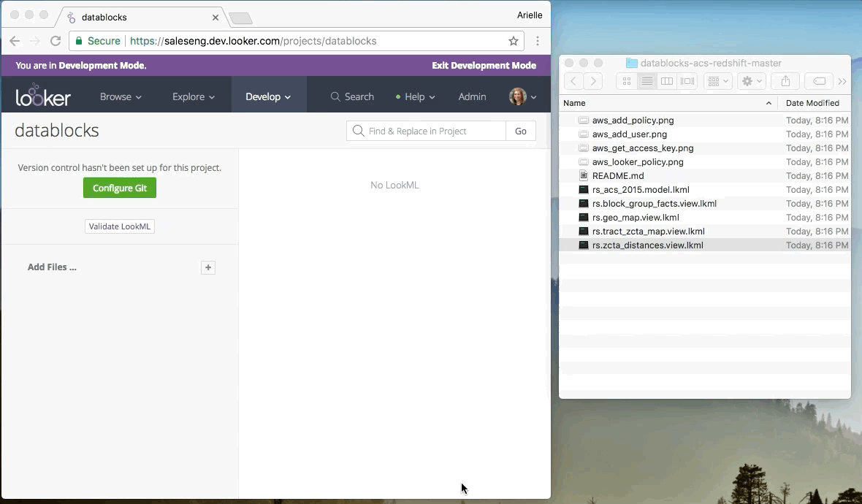Image resolution: width=862 pixels, height=504 pixels.
Task: Switch Finder to list view
Action: pyautogui.click(x=647, y=81)
